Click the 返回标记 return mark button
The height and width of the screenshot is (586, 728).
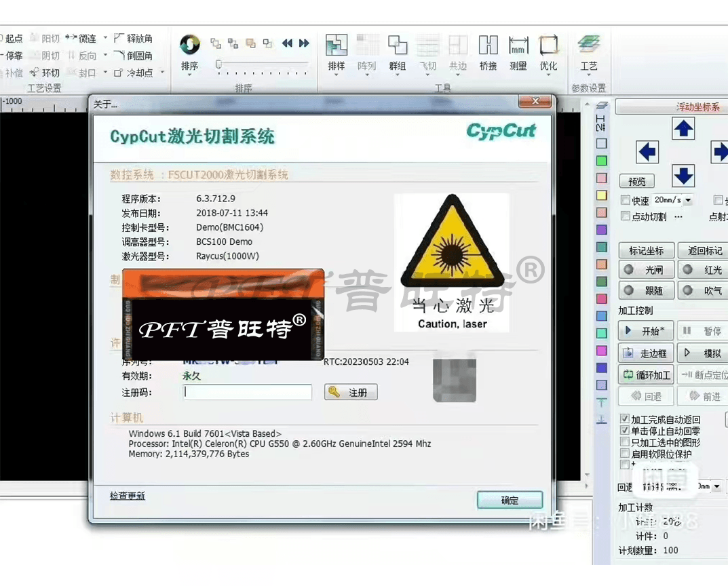point(703,251)
